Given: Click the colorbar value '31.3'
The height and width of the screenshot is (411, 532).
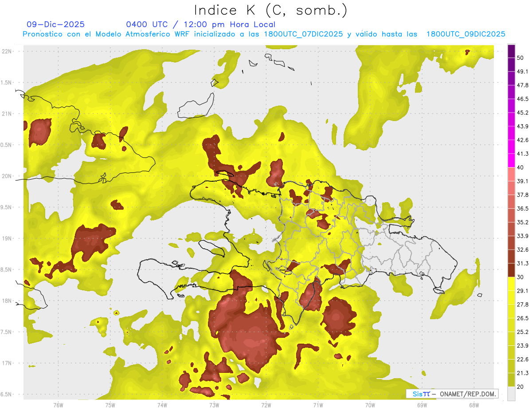Looking at the screenshot, I should (x=523, y=263).
